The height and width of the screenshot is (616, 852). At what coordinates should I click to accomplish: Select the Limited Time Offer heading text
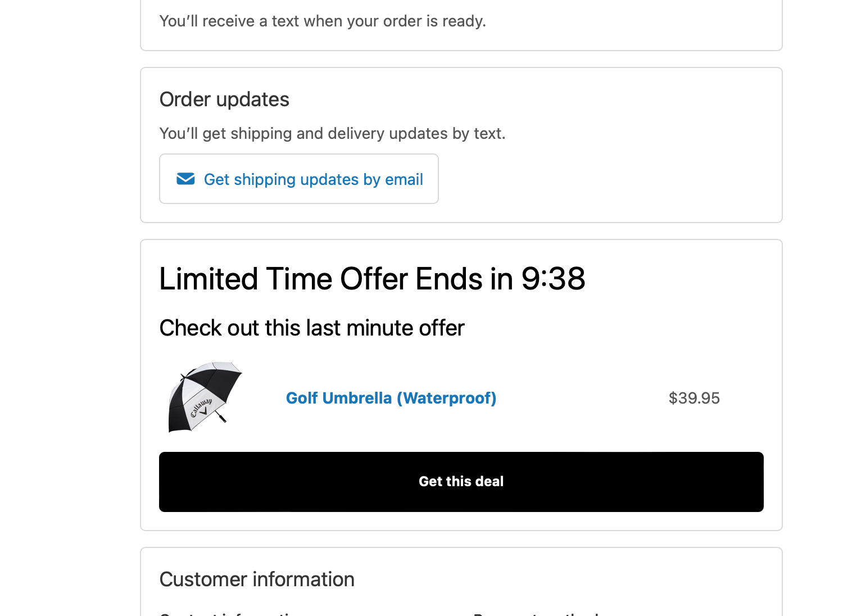tap(372, 279)
